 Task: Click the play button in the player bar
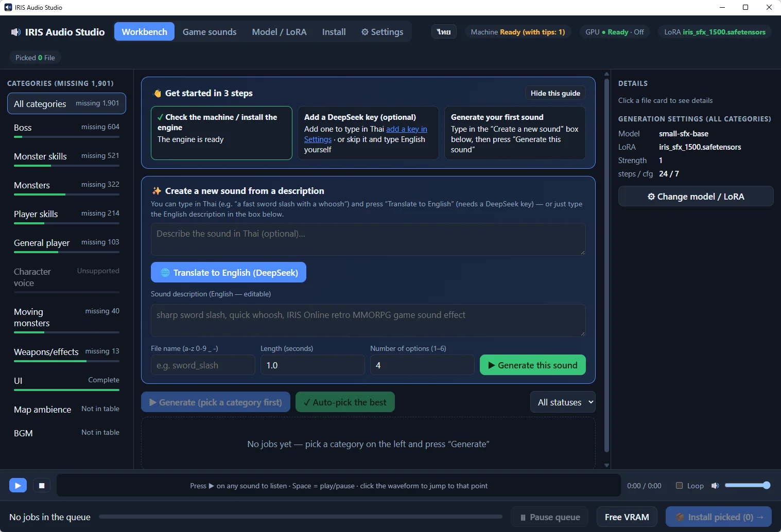pyautogui.click(x=18, y=485)
